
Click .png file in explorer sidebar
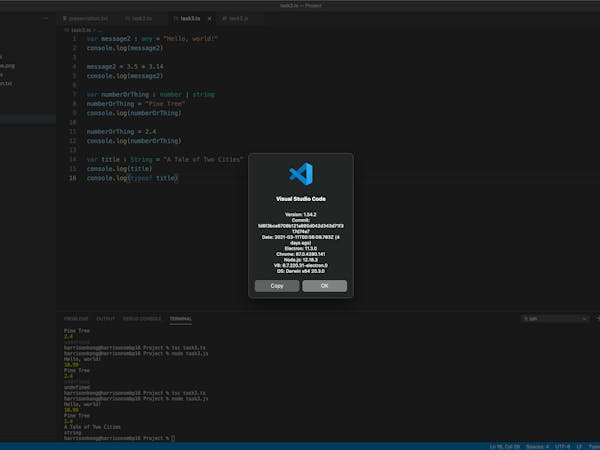point(8,66)
